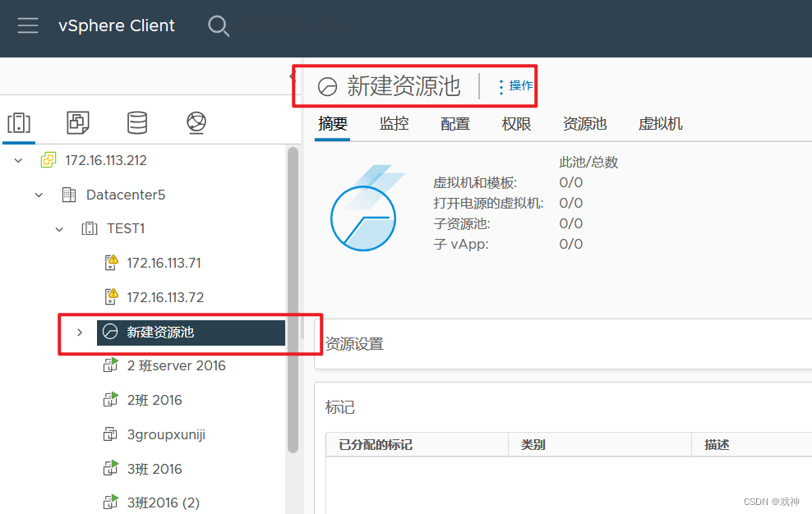Switch to Storage view icon
This screenshot has height=514, width=812.
137,123
